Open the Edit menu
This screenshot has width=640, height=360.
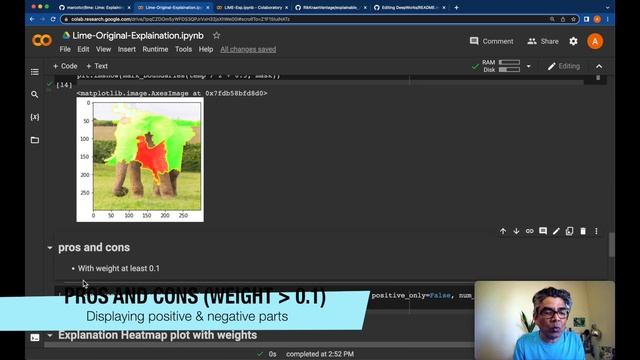83,49
